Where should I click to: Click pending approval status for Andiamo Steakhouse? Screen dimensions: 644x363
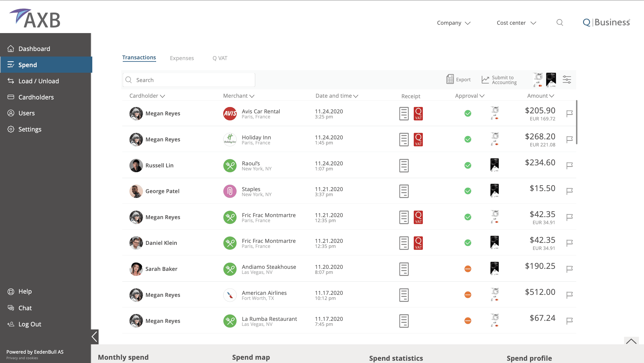point(467,269)
